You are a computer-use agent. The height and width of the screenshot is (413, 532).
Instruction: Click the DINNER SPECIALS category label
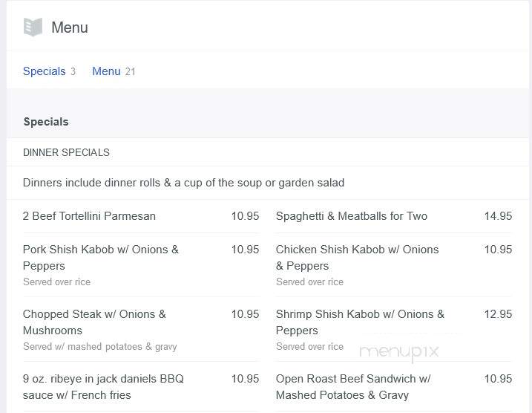click(x=66, y=152)
